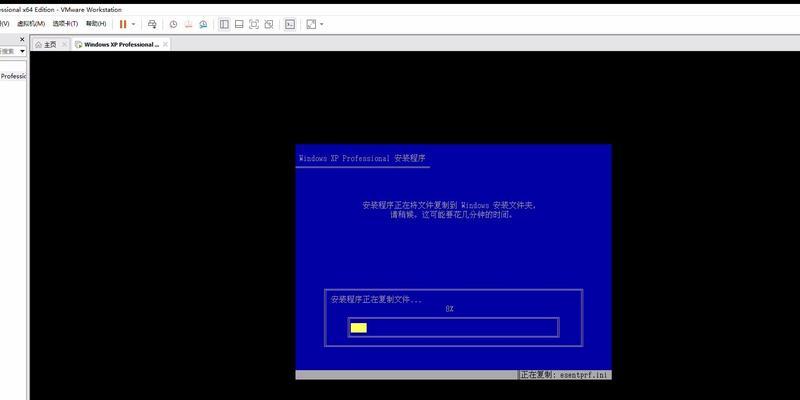800x400 pixels.
Task: Close the library side panel
Action: coord(22,39)
